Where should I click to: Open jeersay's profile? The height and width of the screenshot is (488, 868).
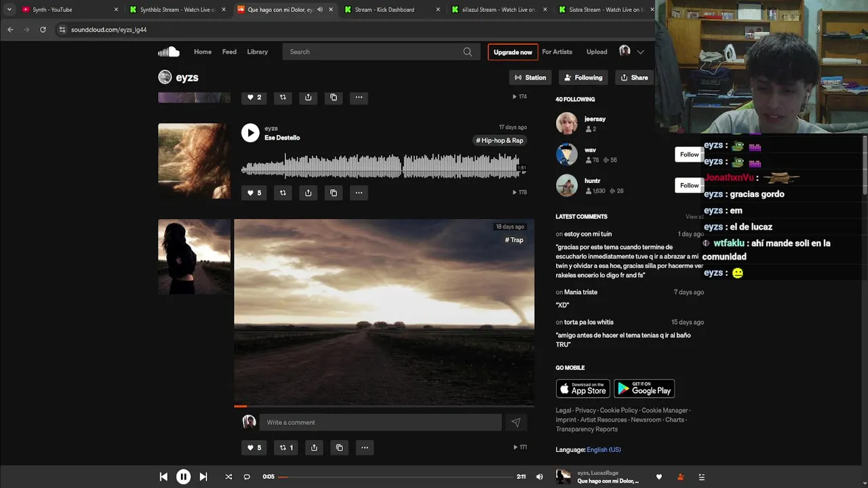point(595,119)
